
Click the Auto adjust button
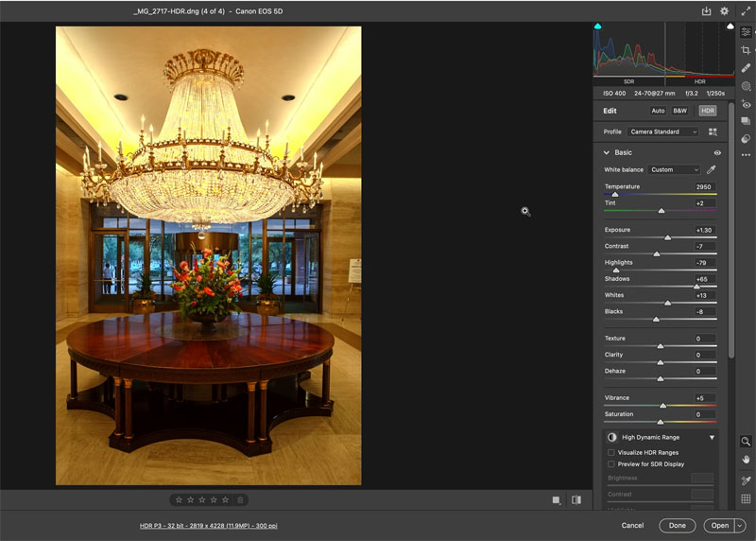[x=658, y=111]
